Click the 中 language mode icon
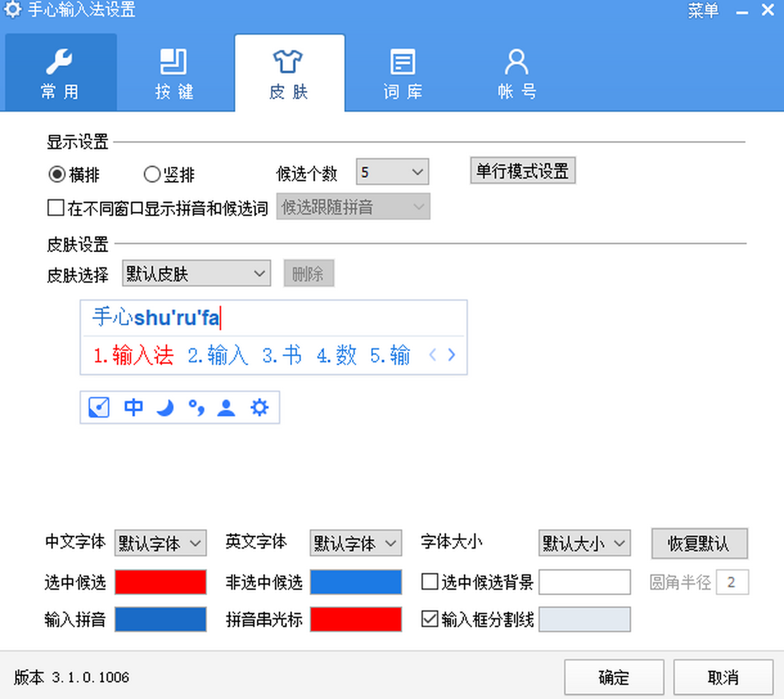The image size is (784, 699). tap(133, 408)
